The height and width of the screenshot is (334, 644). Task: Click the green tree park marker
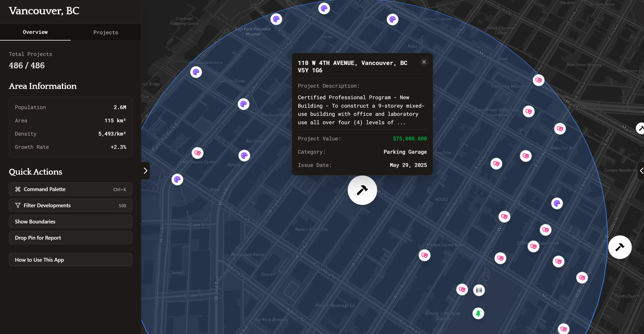point(478,313)
